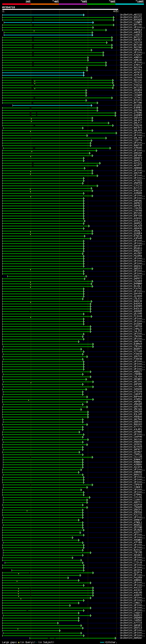Select the UniRef100_C1EBI3 label
The height and width of the screenshot is (644, 146).
(131, 35)
